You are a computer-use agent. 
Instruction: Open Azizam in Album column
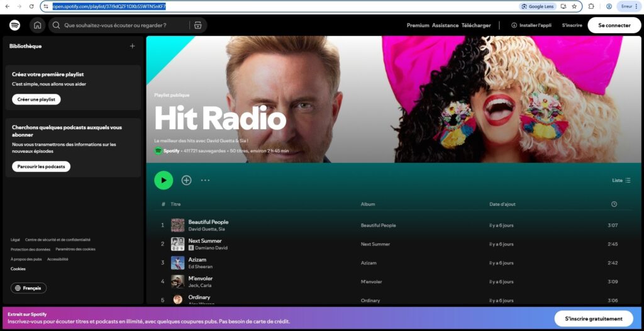(369, 263)
